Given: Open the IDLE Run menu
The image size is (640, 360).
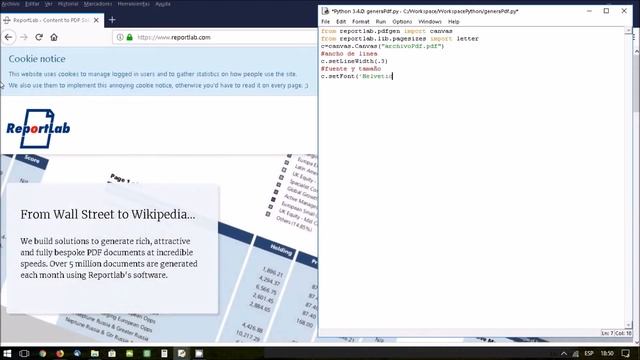Looking at the screenshot, I should click(x=380, y=22).
